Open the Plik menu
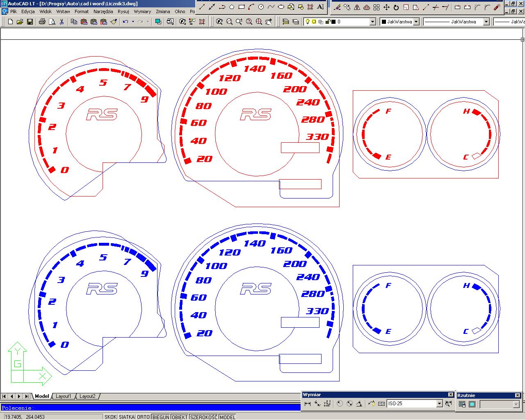The width and height of the screenshot is (525, 420). pyautogui.click(x=14, y=11)
